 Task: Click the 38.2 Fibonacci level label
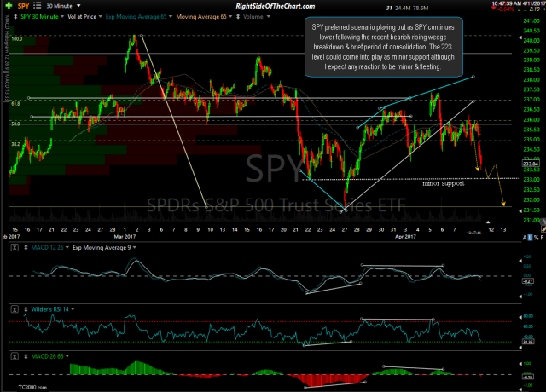(15, 144)
